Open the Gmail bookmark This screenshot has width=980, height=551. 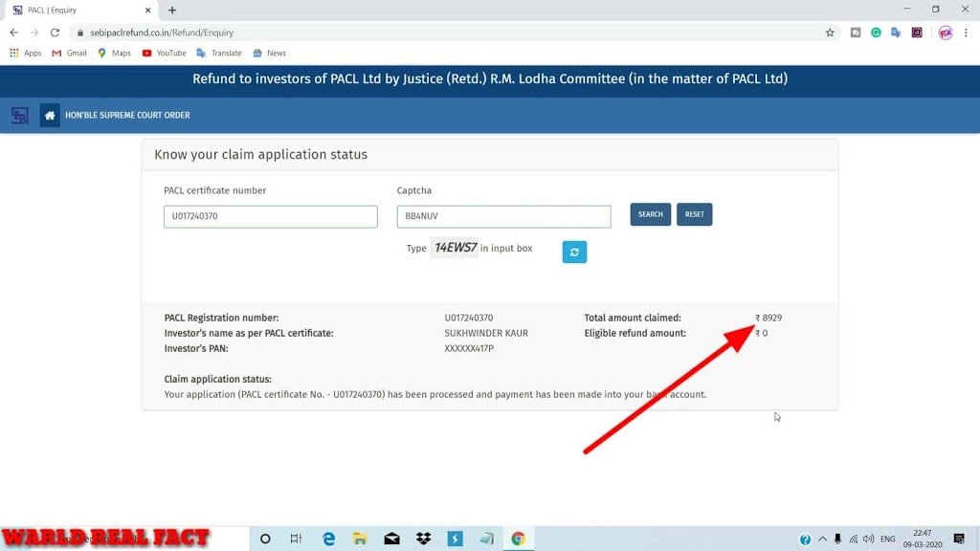[x=69, y=54]
